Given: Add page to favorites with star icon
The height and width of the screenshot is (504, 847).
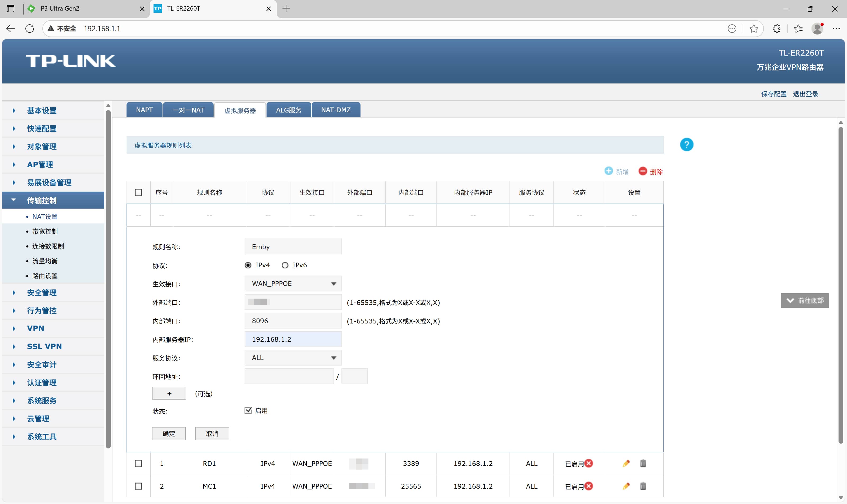Looking at the screenshot, I should 754,29.
